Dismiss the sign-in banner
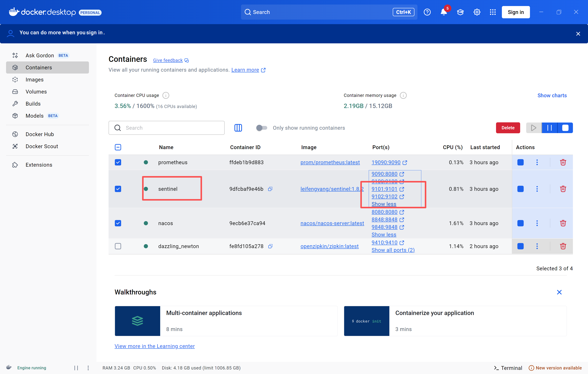 click(x=578, y=34)
